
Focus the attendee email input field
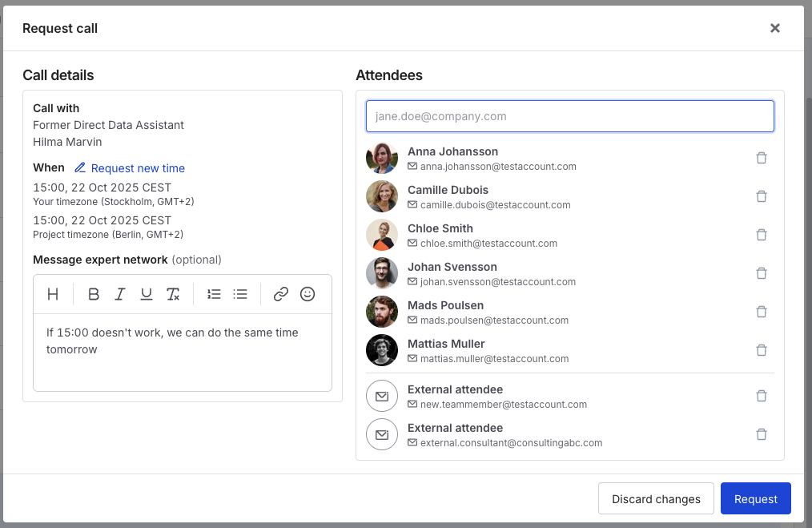click(x=570, y=116)
